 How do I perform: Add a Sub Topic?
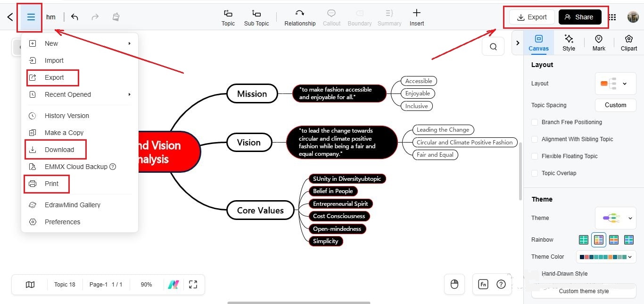(256, 18)
